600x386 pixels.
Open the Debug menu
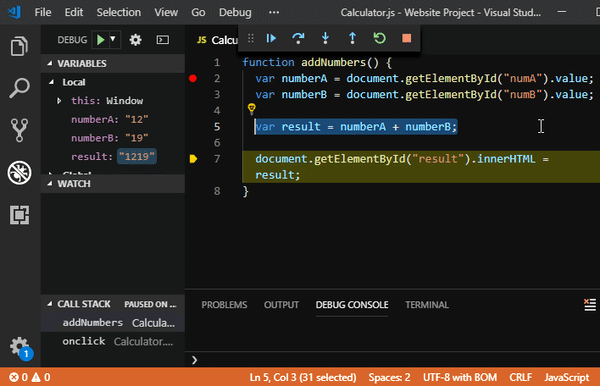pyautogui.click(x=235, y=13)
